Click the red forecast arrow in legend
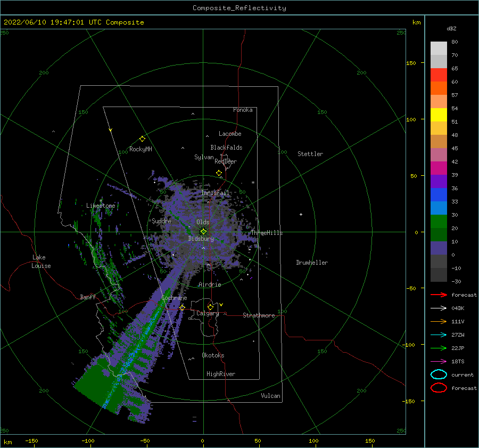 point(439,295)
